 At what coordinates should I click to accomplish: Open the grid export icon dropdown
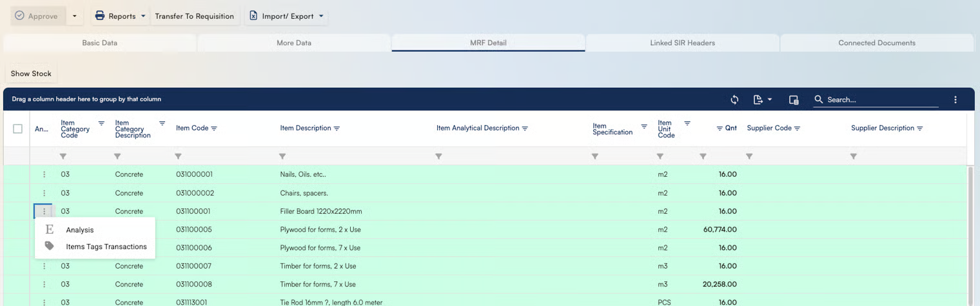coord(762,99)
